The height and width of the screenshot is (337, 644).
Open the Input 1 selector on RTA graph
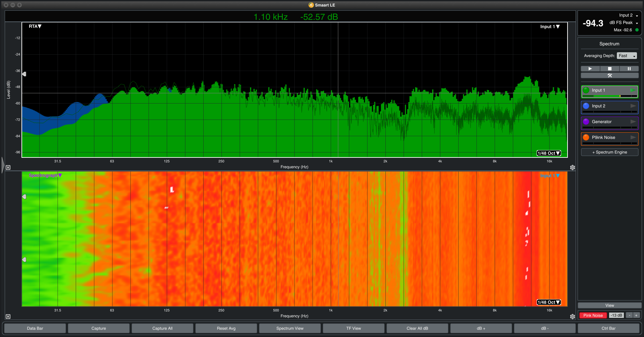[550, 27]
